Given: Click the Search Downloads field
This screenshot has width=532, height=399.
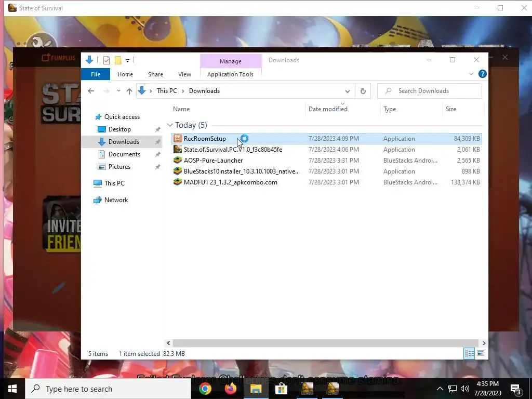Looking at the screenshot, I should point(430,91).
